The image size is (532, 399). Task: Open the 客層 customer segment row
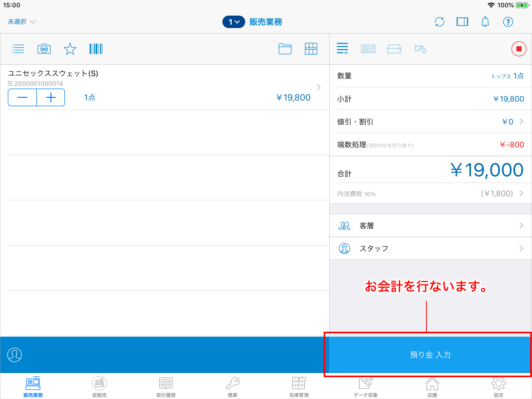pos(430,225)
